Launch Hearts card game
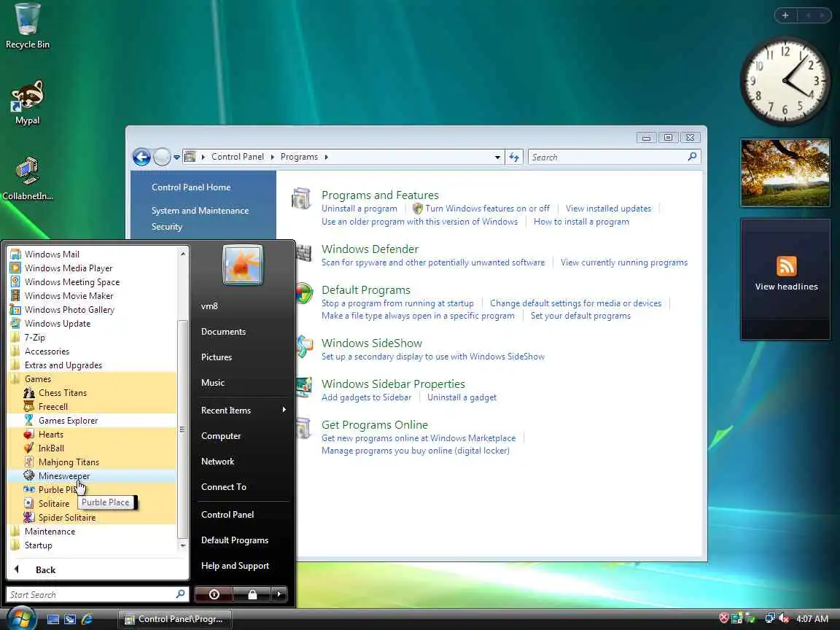The height and width of the screenshot is (630, 840). [50, 435]
